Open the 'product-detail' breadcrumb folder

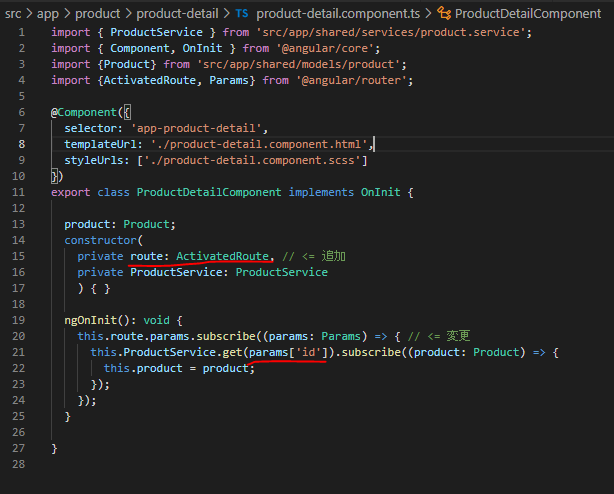177,14
